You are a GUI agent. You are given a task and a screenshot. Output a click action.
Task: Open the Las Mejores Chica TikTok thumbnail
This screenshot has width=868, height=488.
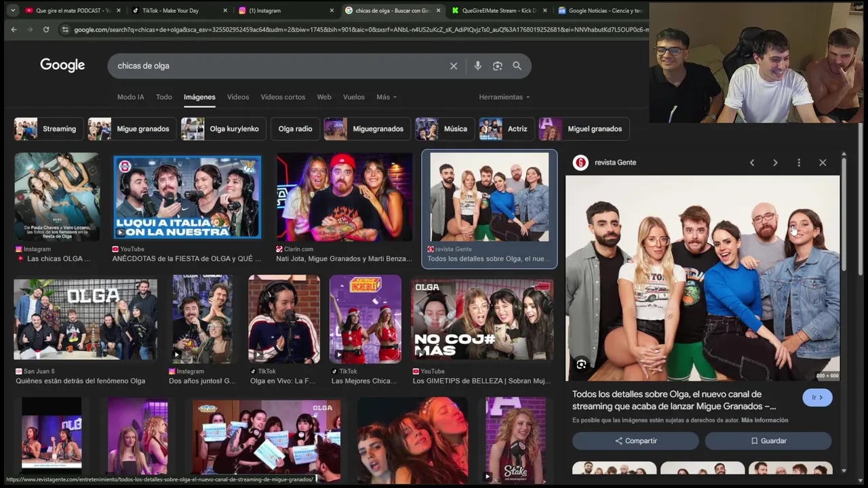[x=366, y=319]
